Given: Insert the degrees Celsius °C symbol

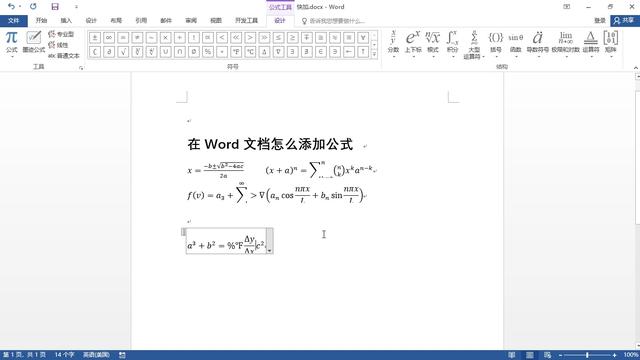Looking at the screenshot, I should click(x=250, y=52).
